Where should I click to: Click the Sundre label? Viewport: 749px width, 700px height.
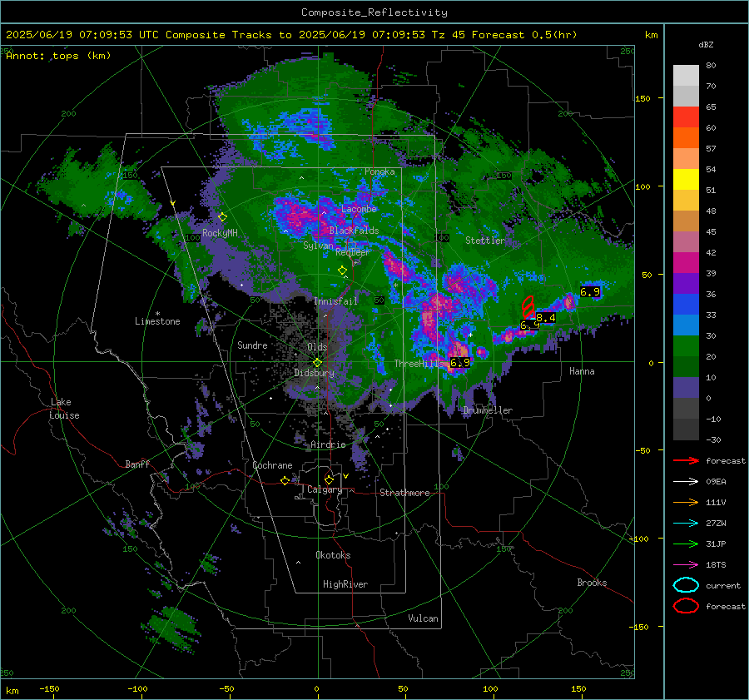point(252,345)
